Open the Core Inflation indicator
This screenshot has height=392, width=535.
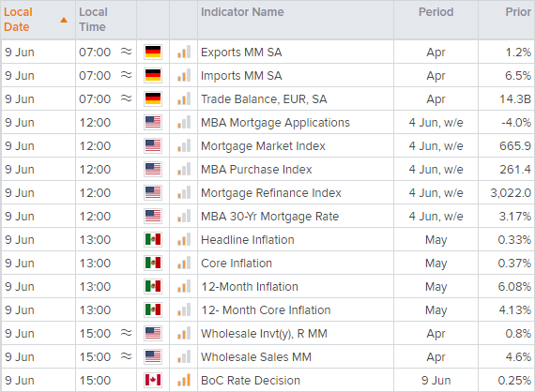click(x=237, y=264)
